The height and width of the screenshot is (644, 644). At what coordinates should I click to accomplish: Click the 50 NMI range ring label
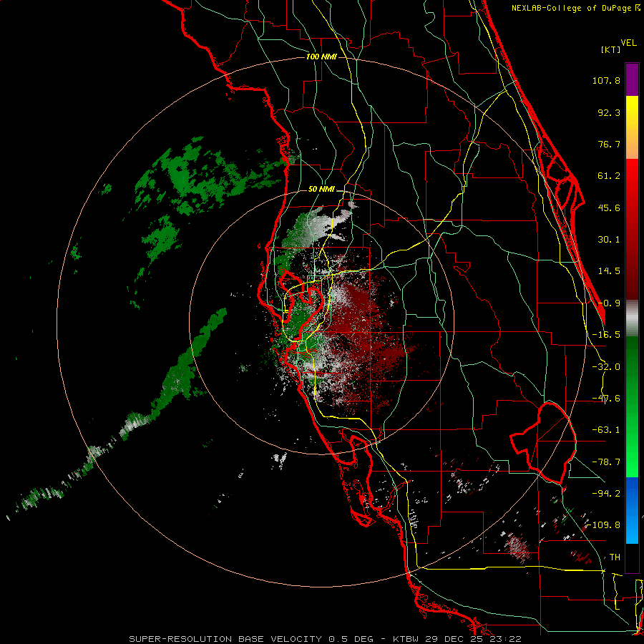321,190
